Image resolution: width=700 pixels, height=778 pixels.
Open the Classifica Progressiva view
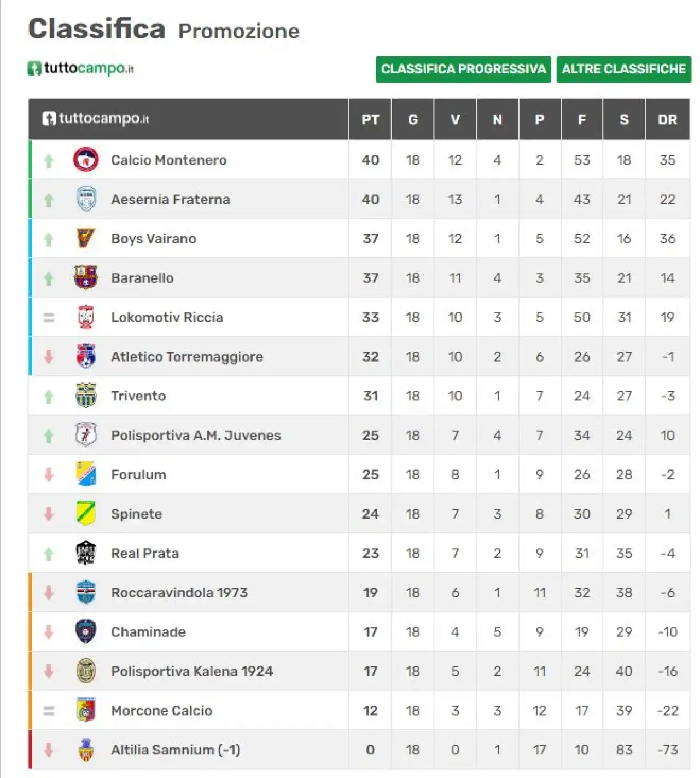tap(463, 69)
